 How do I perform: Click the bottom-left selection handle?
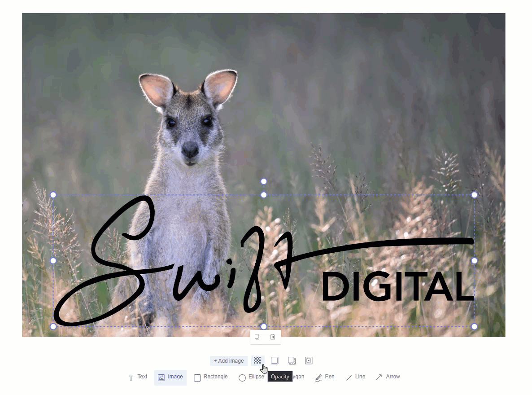coord(53,326)
